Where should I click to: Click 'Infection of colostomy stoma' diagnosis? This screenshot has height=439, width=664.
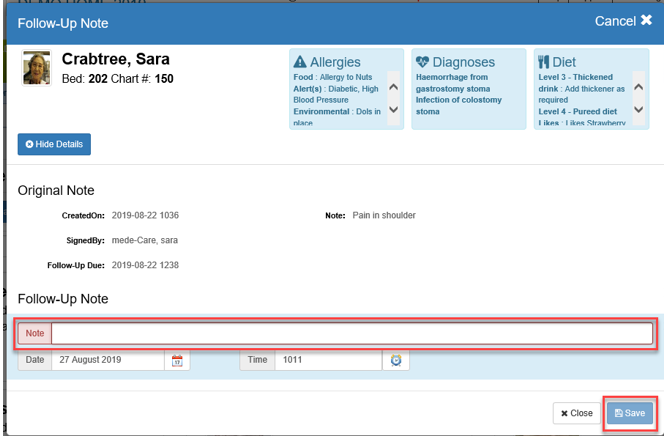point(459,106)
